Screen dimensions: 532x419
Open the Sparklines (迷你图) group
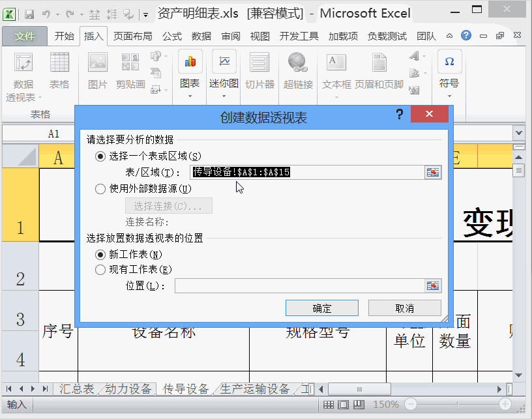[224, 61]
